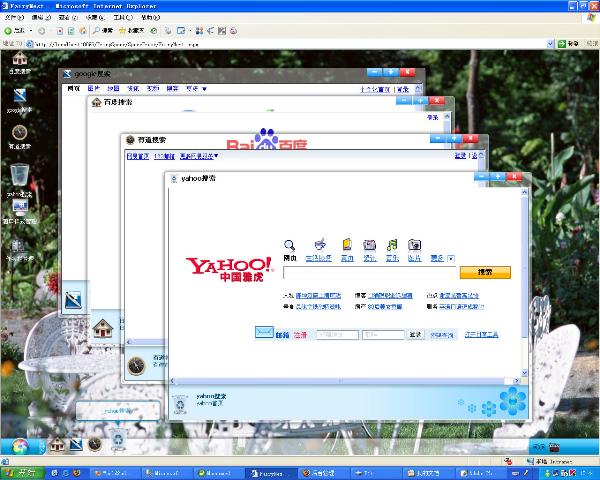Click the horizontal scrollbar in yahoo window

pos(339,381)
